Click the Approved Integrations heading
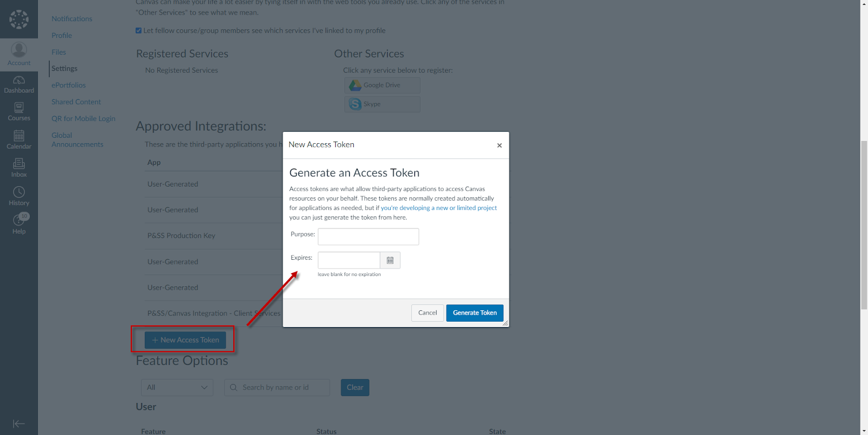Screen dimensions: 868x435 (x=201, y=126)
